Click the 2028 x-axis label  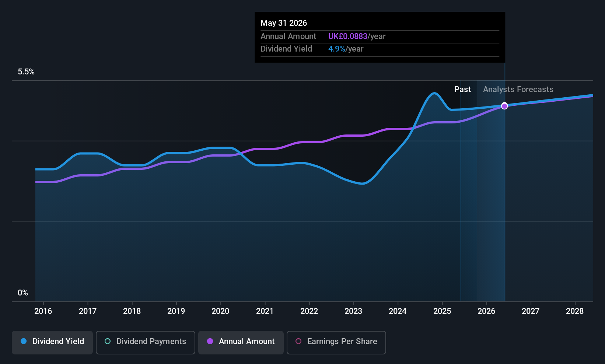[x=575, y=311]
